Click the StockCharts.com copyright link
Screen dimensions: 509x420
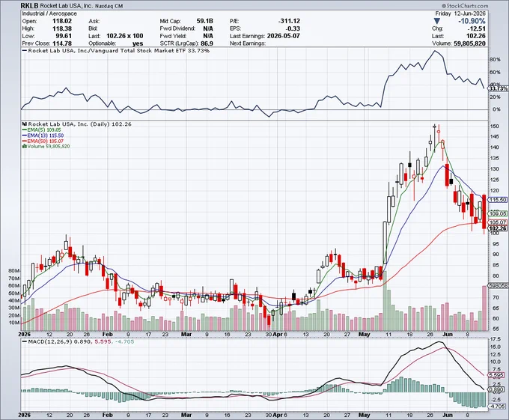pyautogui.click(x=465, y=6)
